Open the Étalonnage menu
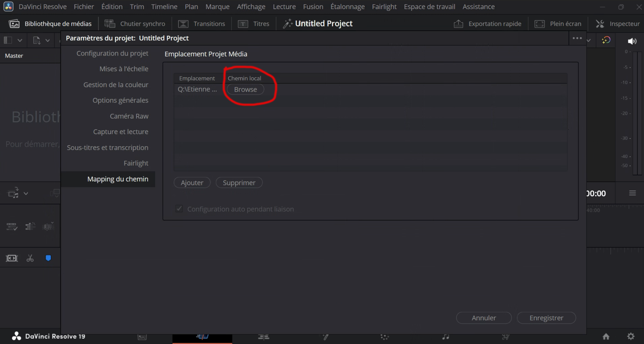This screenshot has height=344, width=644. [x=347, y=6]
